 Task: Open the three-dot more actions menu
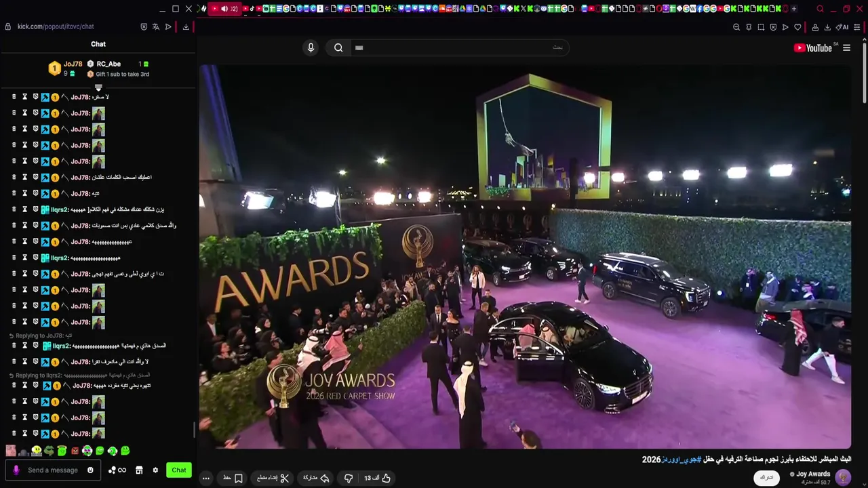pos(206,478)
